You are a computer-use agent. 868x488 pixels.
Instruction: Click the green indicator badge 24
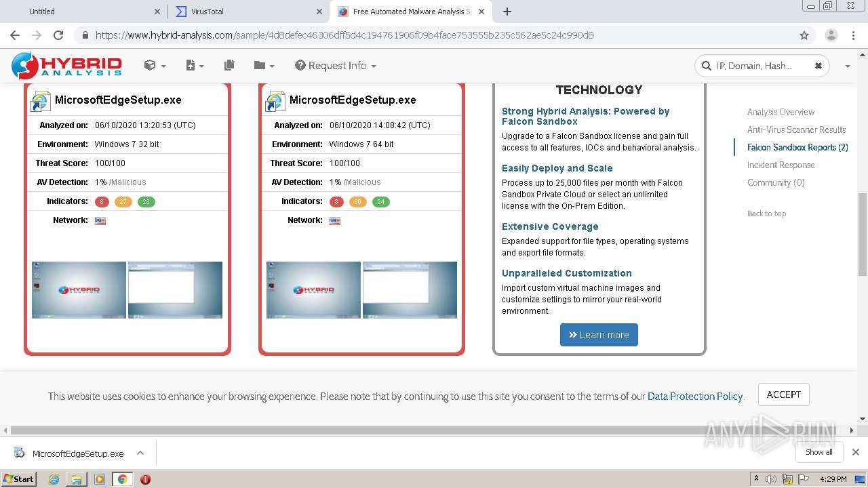pos(381,201)
